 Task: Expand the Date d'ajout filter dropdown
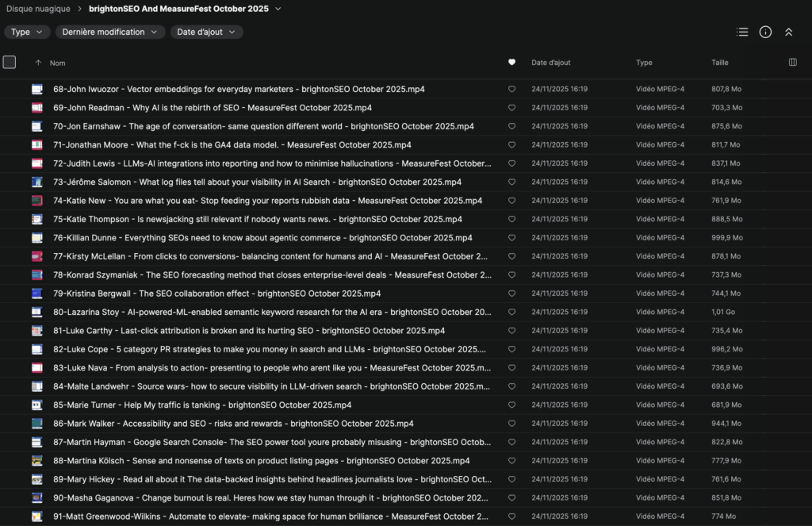[x=206, y=33]
